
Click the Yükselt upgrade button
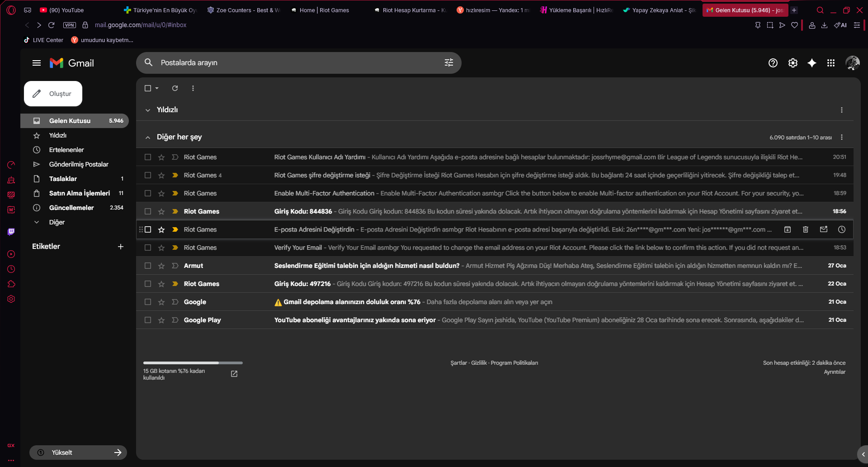[x=78, y=453]
